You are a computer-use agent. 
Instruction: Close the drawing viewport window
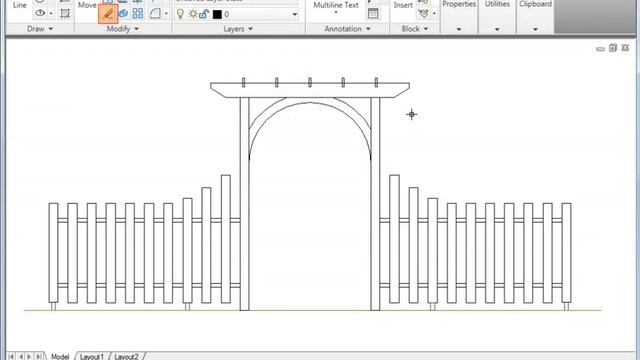pyautogui.click(x=625, y=48)
